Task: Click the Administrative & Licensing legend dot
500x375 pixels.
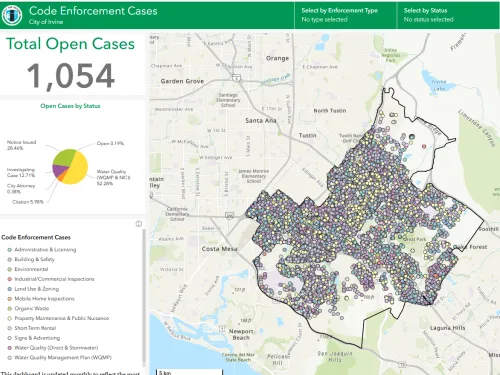Action: 10,250
